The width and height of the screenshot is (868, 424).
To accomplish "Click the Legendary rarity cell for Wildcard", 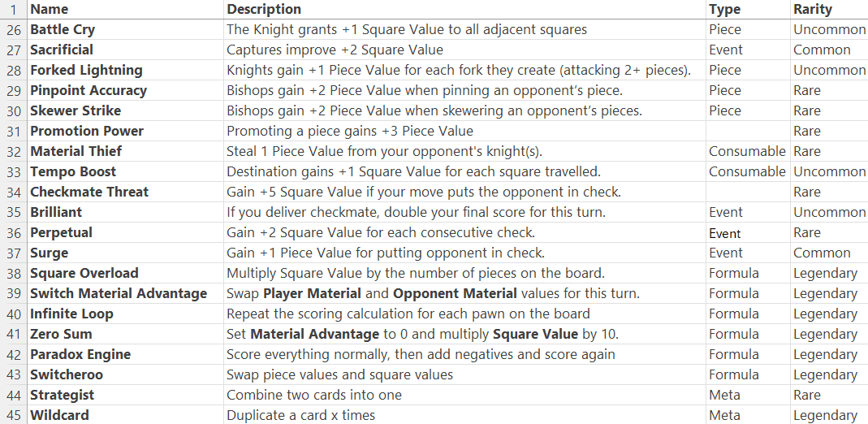I will click(825, 415).
